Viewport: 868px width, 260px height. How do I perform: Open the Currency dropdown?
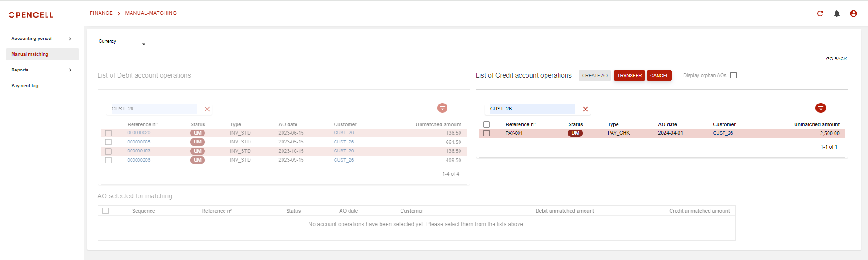point(123,44)
